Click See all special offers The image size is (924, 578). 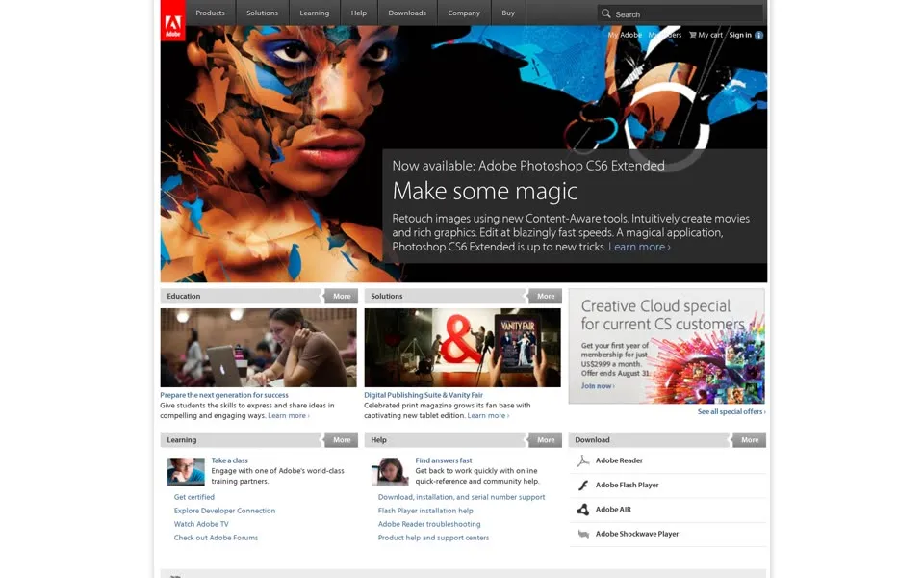[x=731, y=411]
